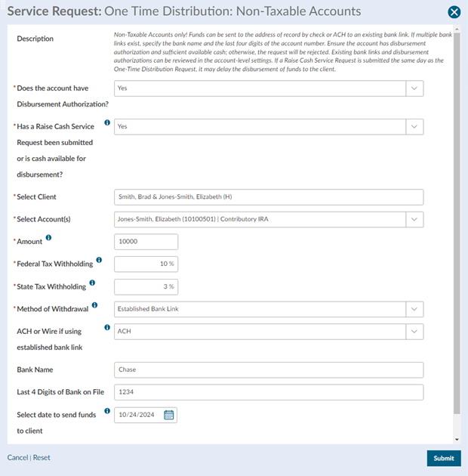
Task: Close the Service Request dialog
Action: click(454, 12)
